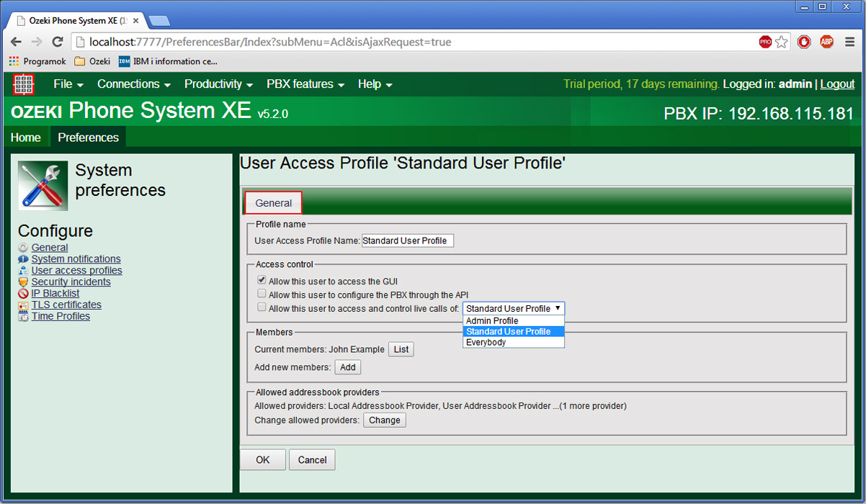Close the Ozeki Phone System XE tab
This screenshot has height=504, width=866.
(136, 21)
